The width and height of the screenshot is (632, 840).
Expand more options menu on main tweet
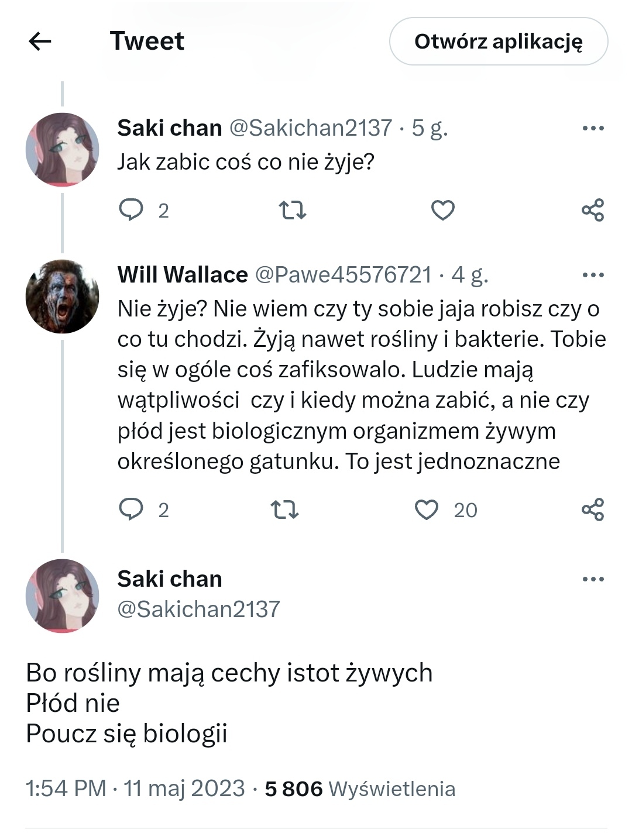[x=593, y=579]
